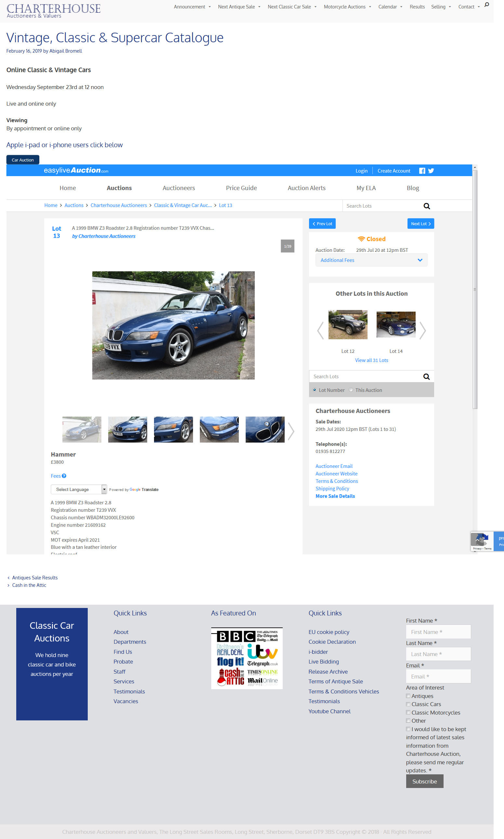Screen dimensions: 504x839
Task: Expand the Selling menu
Action: coord(441,7)
